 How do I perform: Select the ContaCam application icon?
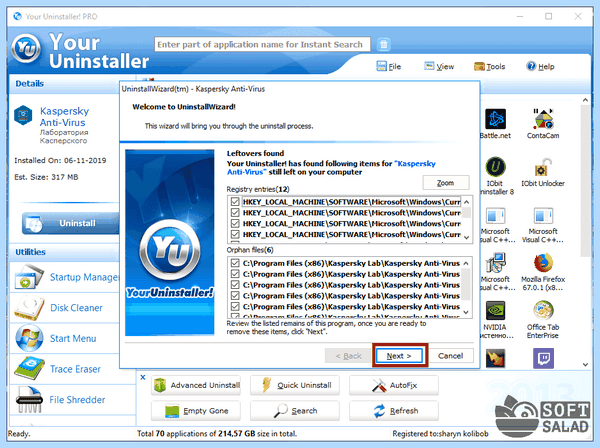click(543, 119)
